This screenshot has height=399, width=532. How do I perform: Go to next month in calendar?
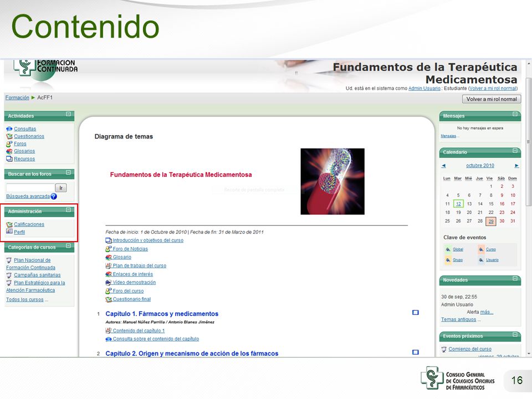point(516,166)
